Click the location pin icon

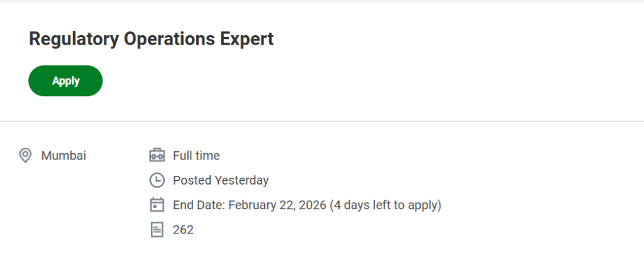[25, 156]
